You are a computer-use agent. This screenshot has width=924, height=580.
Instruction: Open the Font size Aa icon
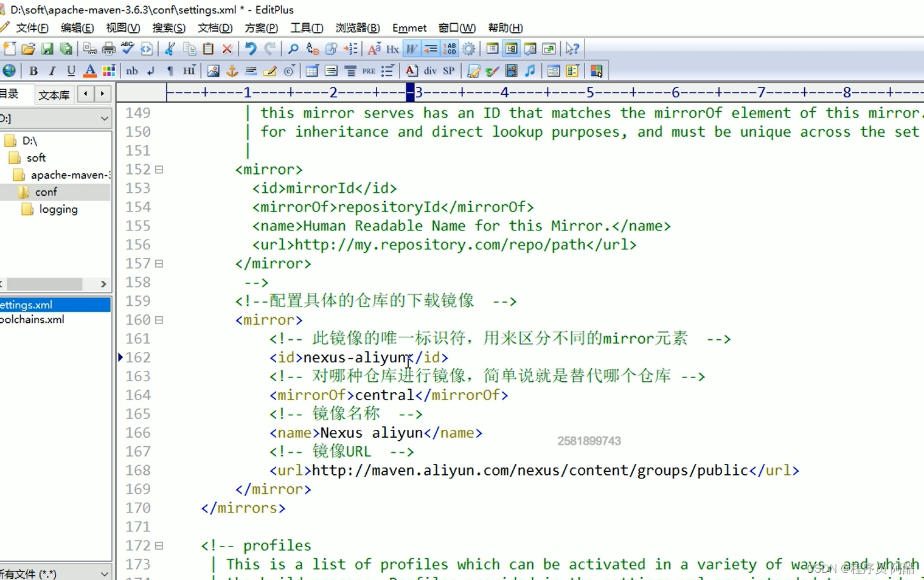[x=374, y=49]
